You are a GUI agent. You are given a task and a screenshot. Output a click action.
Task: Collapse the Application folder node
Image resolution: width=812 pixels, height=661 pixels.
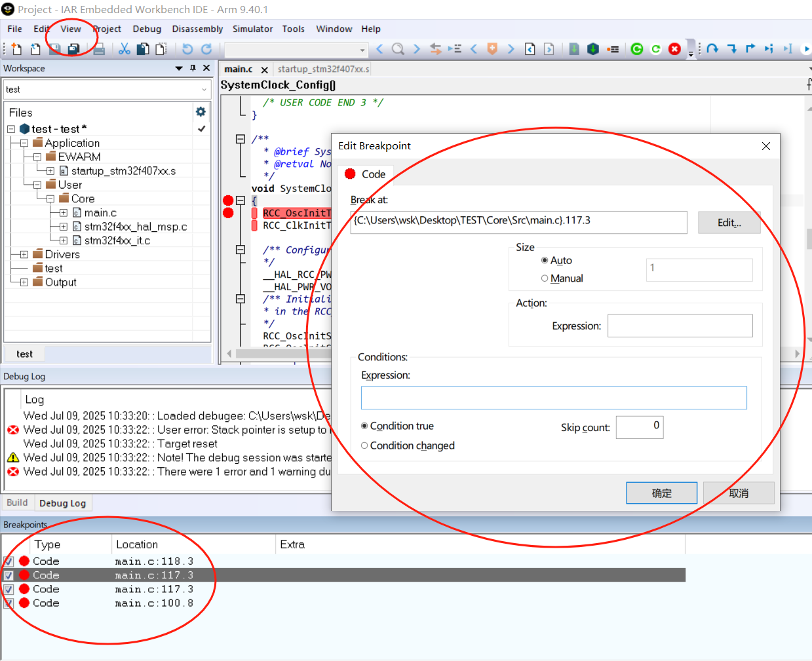pyautogui.click(x=24, y=143)
